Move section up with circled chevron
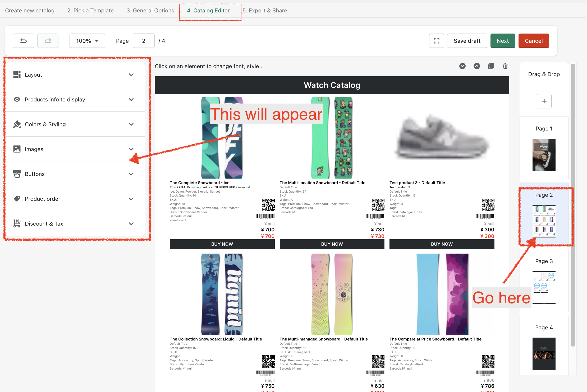 click(476, 66)
